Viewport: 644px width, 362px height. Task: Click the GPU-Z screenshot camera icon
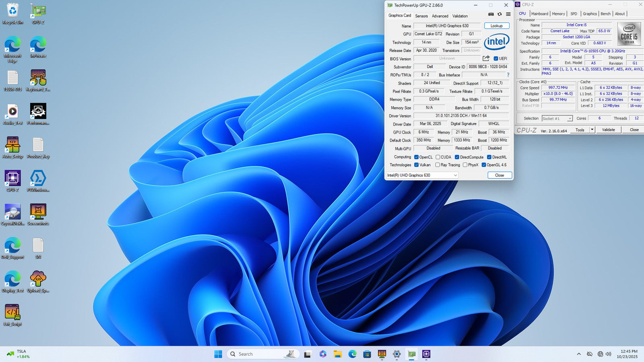(491, 14)
